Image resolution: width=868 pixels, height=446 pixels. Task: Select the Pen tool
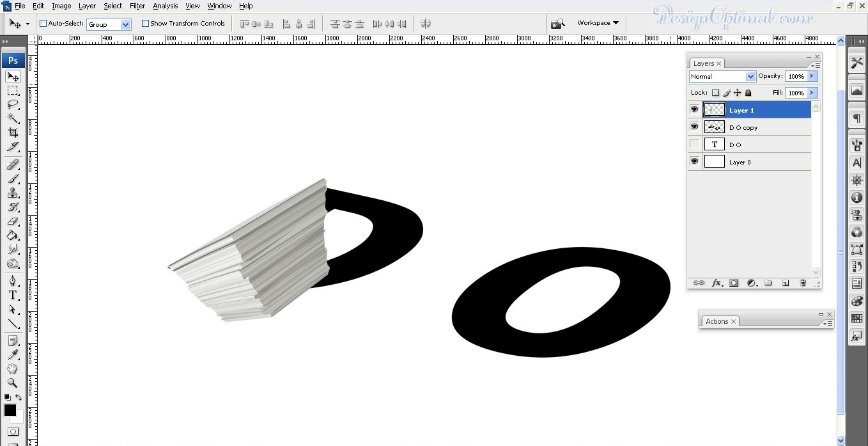[x=13, y=282]
